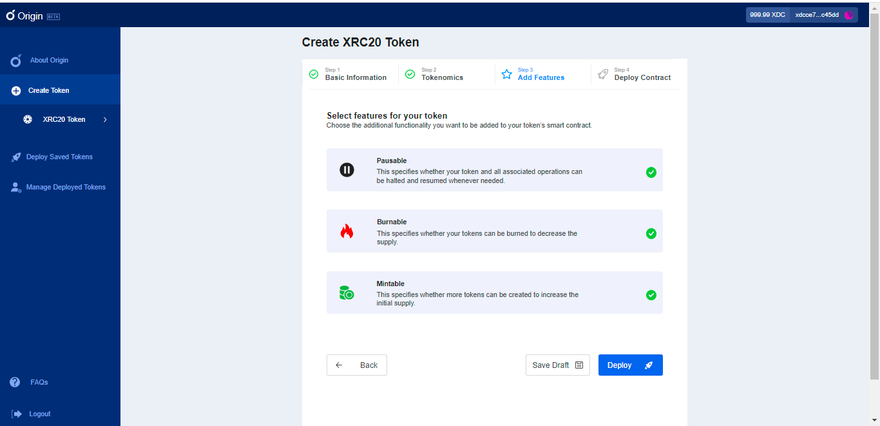Viewport: 880px width, 426px height.
Task: Toggle the Pausable feature checkmark
Action: (x=651, y=172)
